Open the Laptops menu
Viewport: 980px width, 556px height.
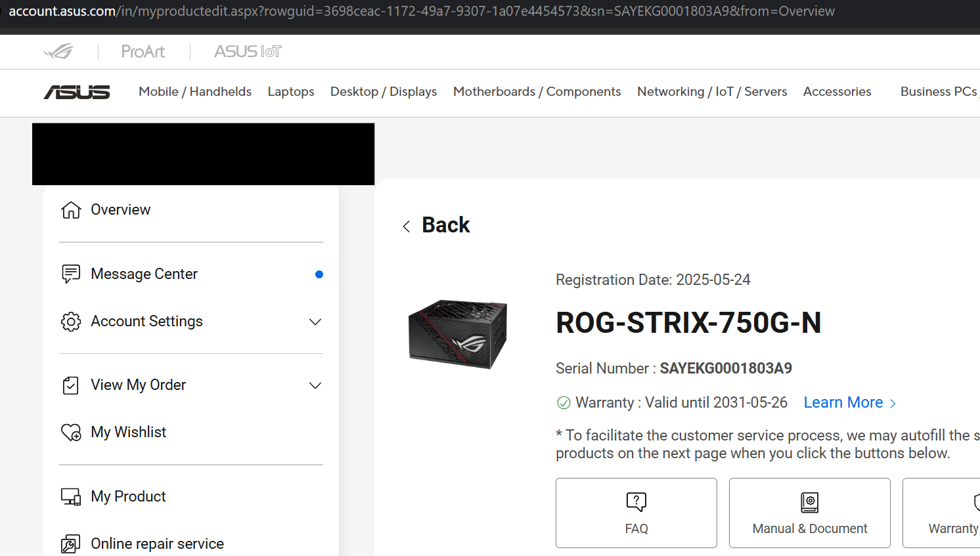[x=291, y=92]
